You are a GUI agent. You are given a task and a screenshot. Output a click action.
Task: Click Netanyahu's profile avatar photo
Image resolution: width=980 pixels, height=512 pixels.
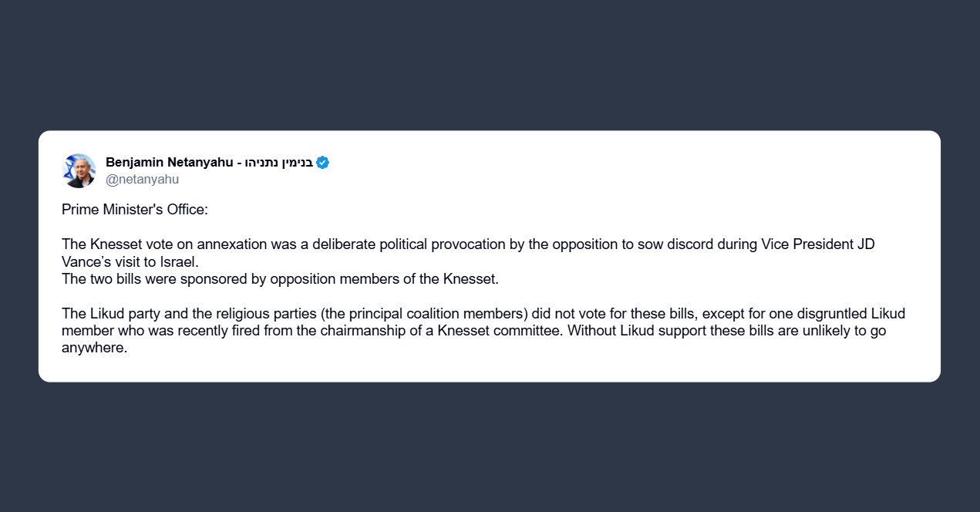(79, 170)
